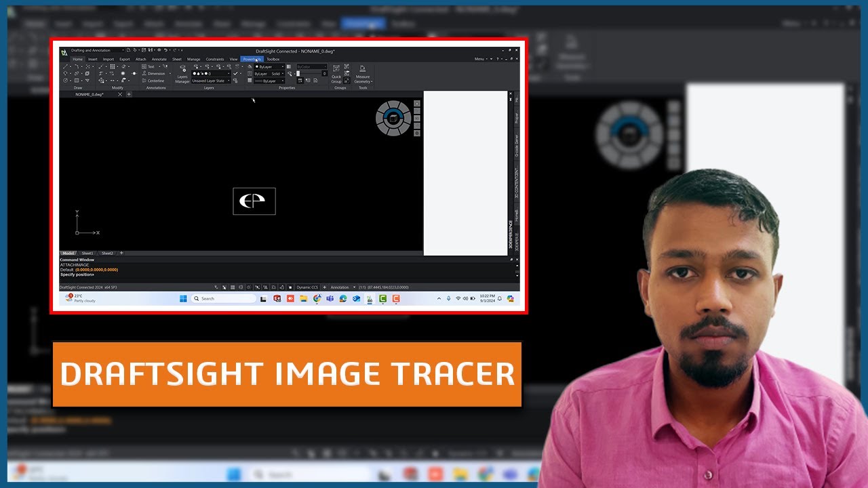Click the navigation wheel in drawing area
Viewport: 868px width, 488px height.
pos(393,119)
